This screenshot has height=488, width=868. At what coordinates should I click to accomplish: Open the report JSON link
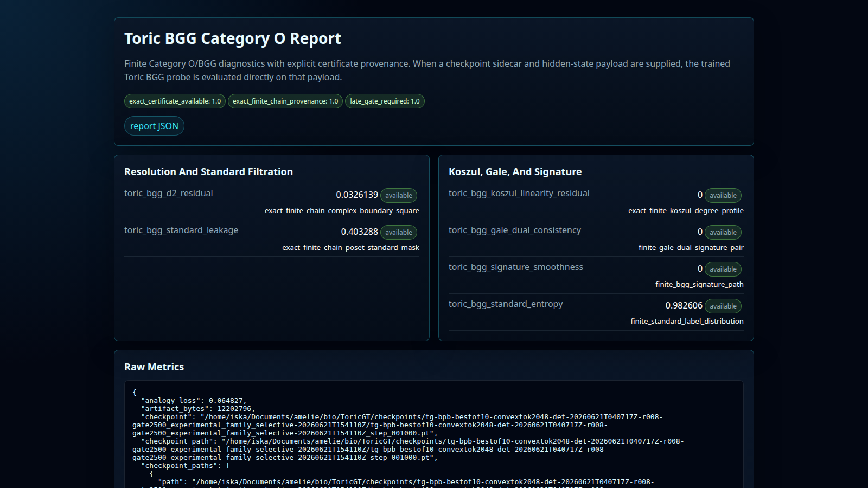[x=154, y=126]
